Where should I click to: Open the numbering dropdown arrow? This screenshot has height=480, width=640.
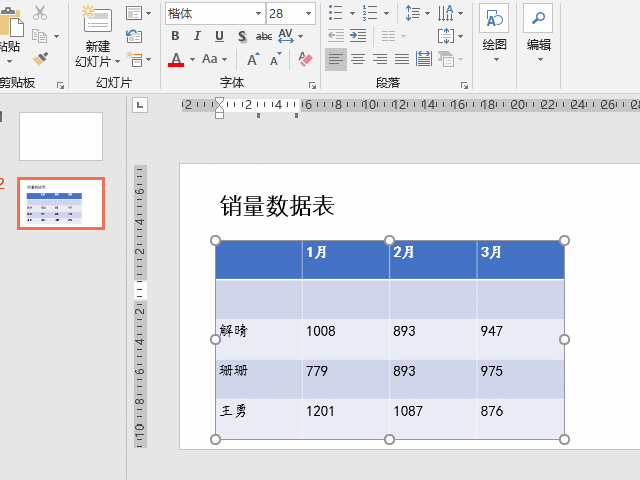coord(387,13)
